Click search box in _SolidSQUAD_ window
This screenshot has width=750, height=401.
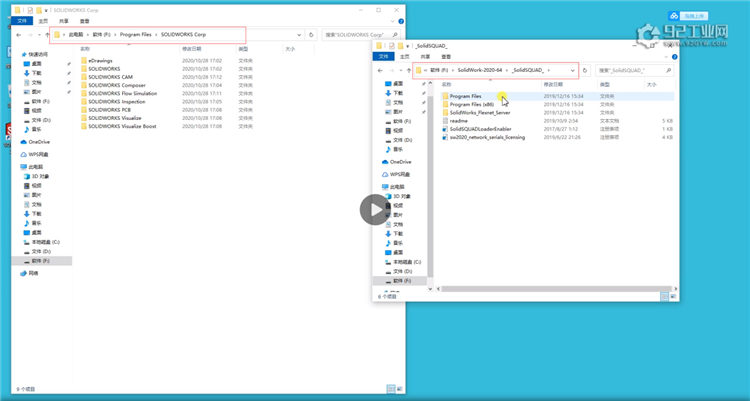click(x=635, y=70)
